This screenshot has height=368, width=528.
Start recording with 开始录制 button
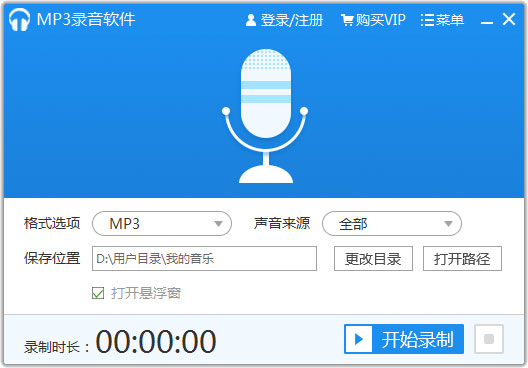[404, 339]
